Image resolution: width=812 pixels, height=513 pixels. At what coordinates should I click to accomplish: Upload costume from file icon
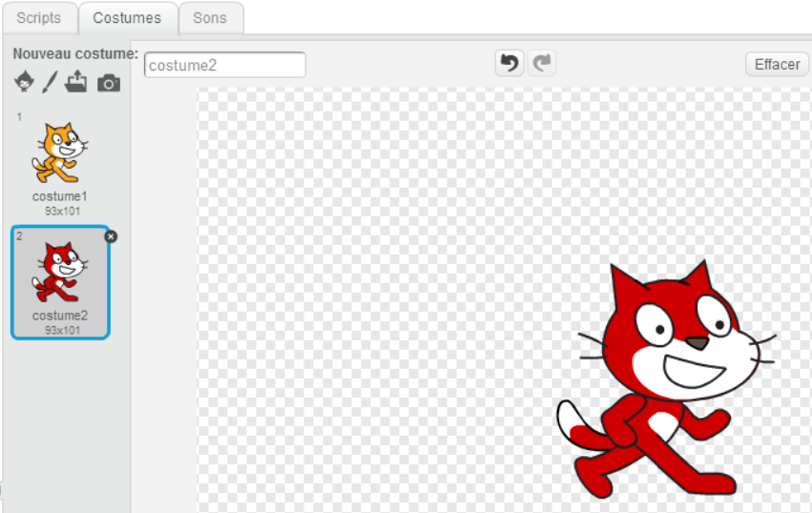tap(76, 82)
